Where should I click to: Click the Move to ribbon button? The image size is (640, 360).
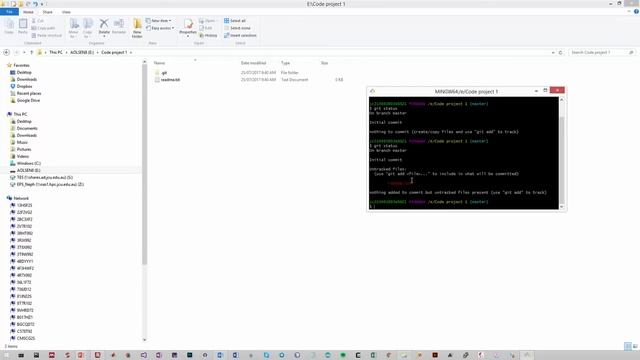point(73,28)
